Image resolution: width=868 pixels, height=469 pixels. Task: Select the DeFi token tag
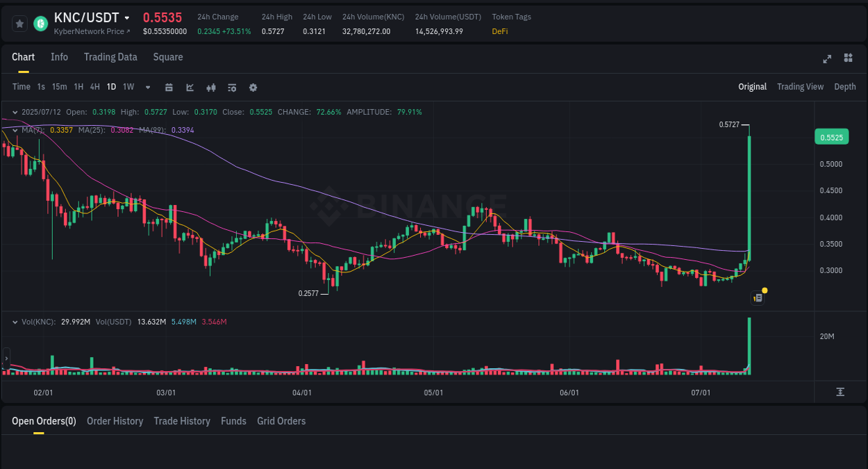coord(499,31)
